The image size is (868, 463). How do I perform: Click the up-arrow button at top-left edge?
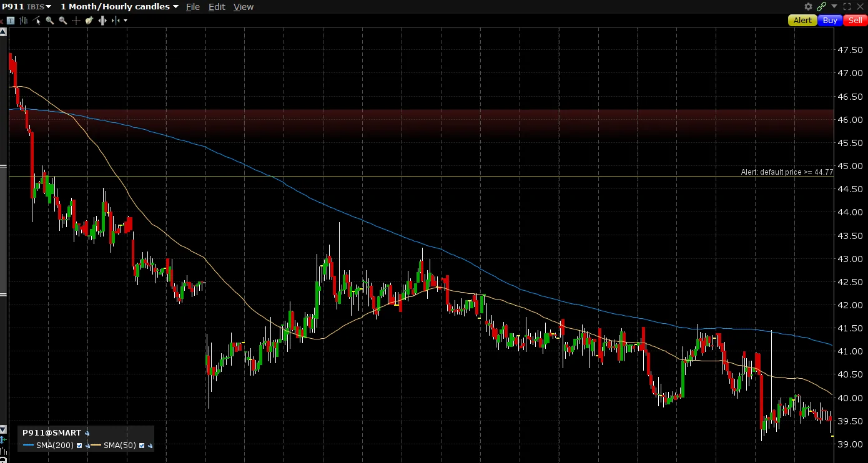(x=3, y=33)
